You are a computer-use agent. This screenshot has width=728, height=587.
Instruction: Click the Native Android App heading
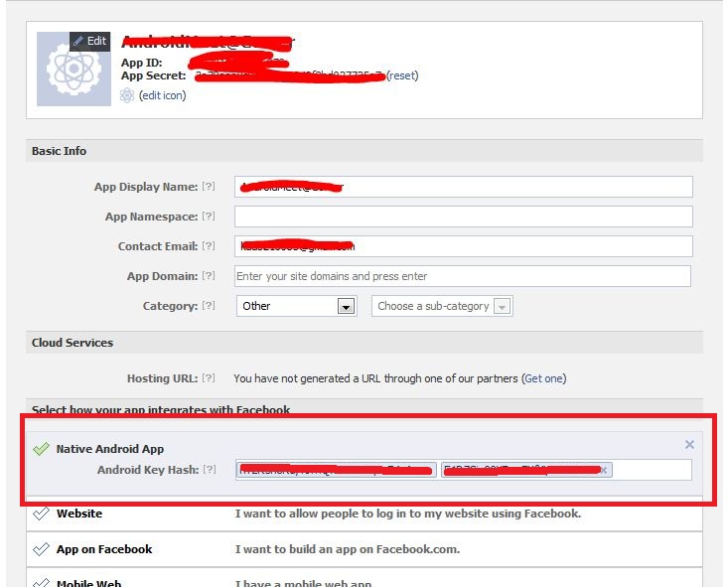tap(110, 449)
